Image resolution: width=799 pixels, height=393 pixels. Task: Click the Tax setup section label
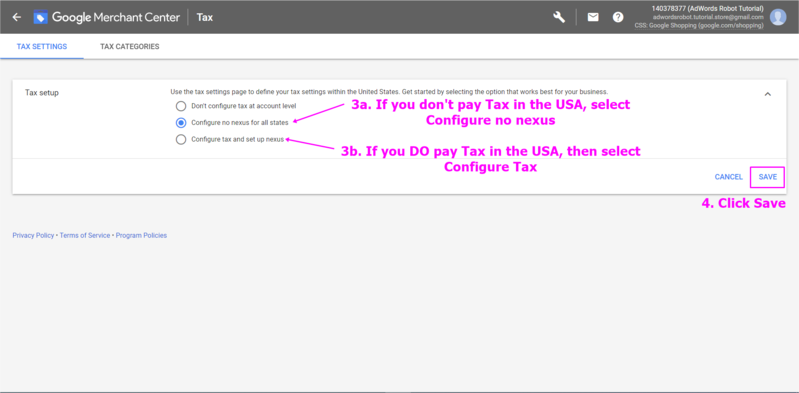pos(42,93)
